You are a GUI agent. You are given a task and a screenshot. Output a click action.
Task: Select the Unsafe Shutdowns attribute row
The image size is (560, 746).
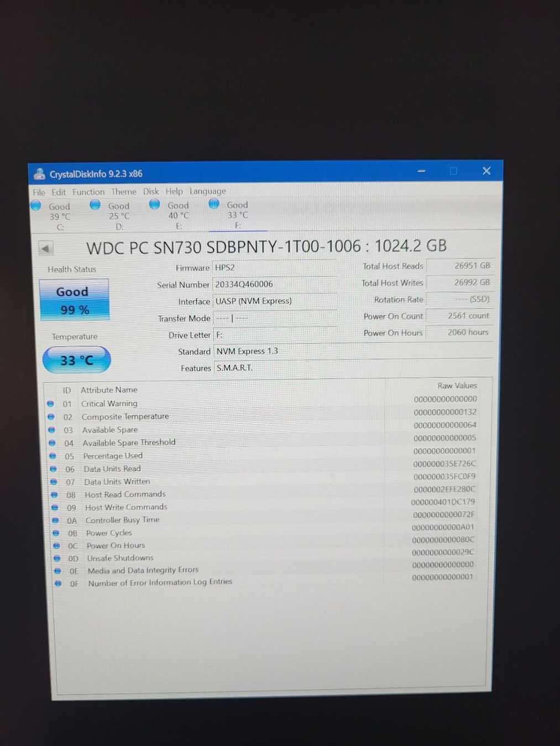click(264, 556)
